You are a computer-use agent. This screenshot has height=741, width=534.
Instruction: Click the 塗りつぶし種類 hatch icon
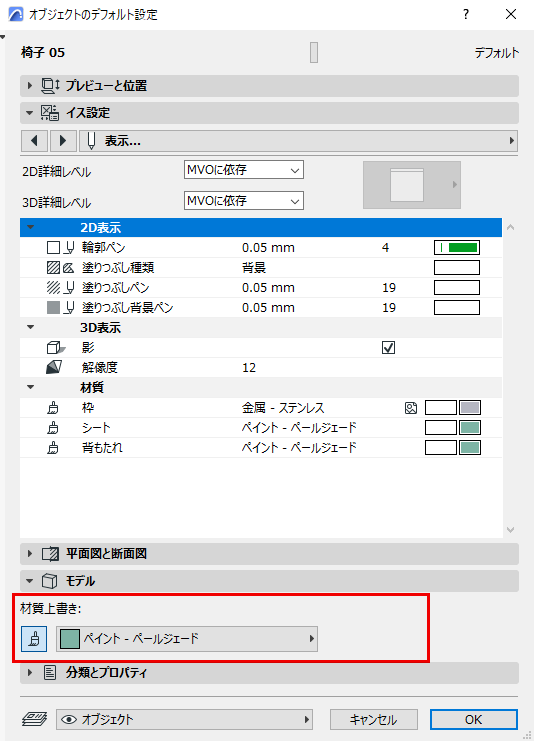(54, 267)
